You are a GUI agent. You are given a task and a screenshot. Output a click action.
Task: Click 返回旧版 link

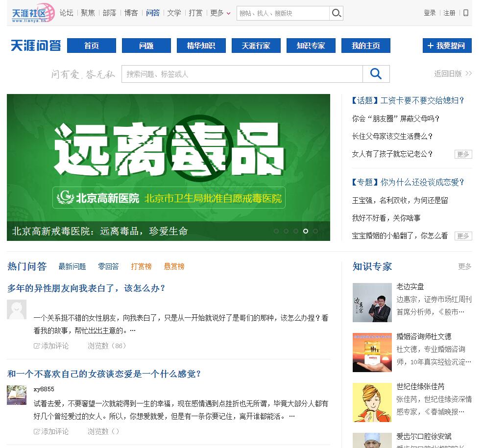(453, 73)
